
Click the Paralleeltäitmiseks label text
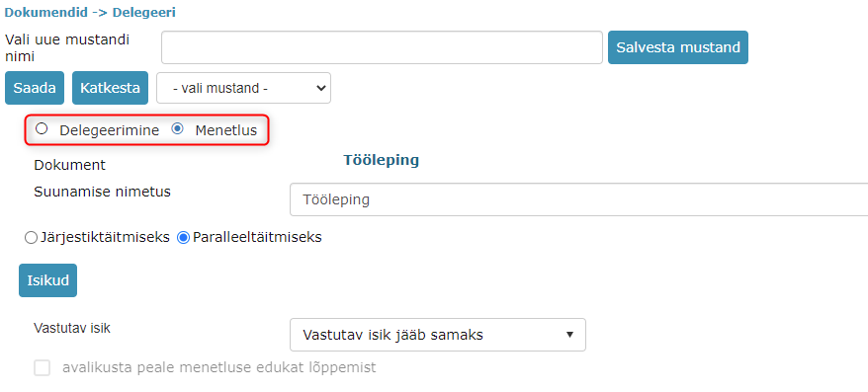257,238
